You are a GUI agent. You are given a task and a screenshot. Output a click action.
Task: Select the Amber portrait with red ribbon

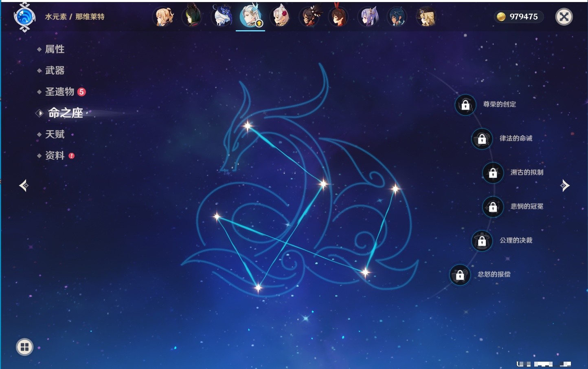click(x=339, y=17)
